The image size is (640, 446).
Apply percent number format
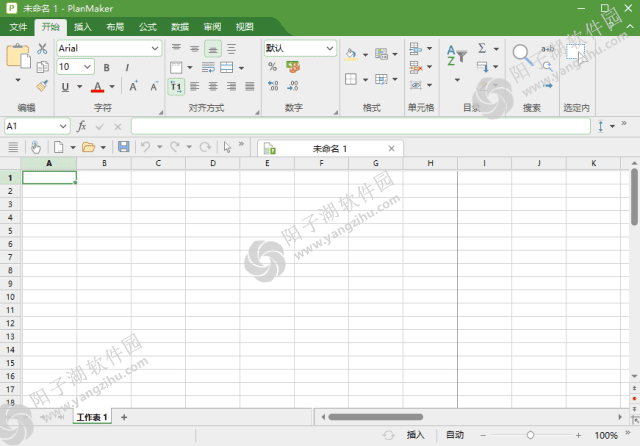coord(273,67)
